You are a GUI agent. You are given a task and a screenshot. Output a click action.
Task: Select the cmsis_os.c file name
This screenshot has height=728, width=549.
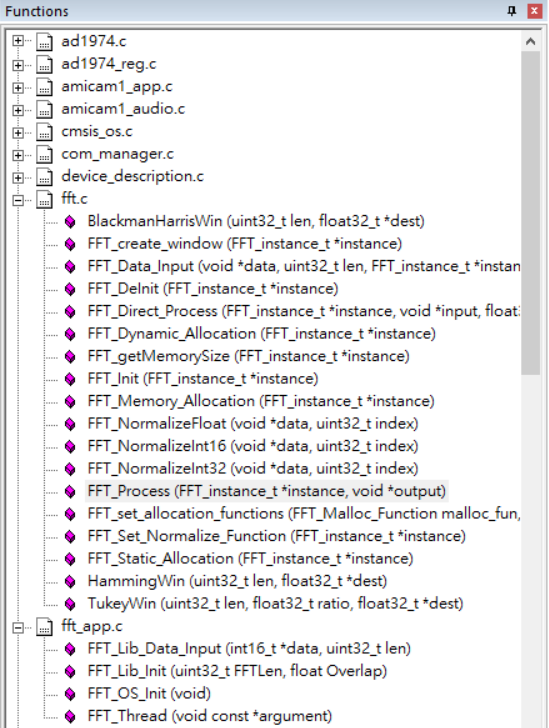pos(97,132)
